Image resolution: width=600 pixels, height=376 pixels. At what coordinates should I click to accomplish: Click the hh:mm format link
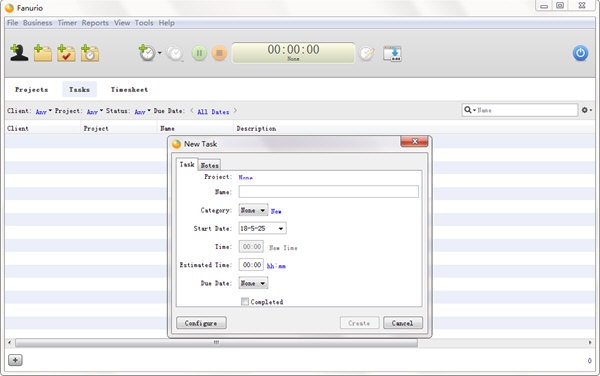tap(276, 266)
